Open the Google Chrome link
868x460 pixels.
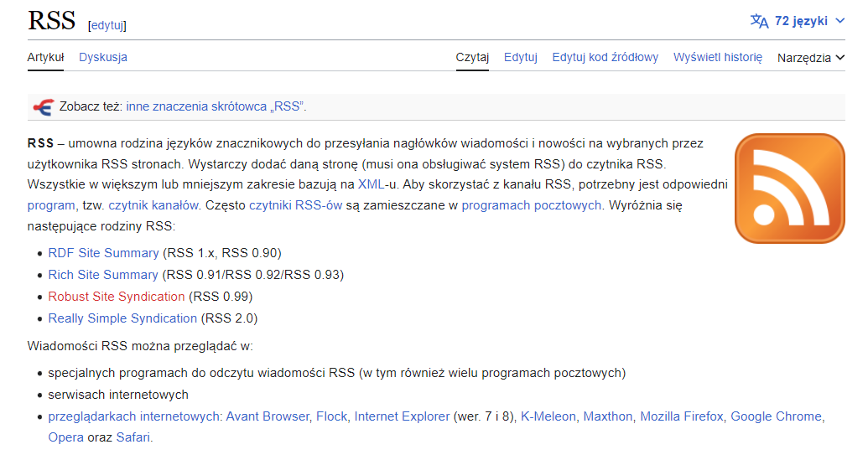tap(776, 416)
